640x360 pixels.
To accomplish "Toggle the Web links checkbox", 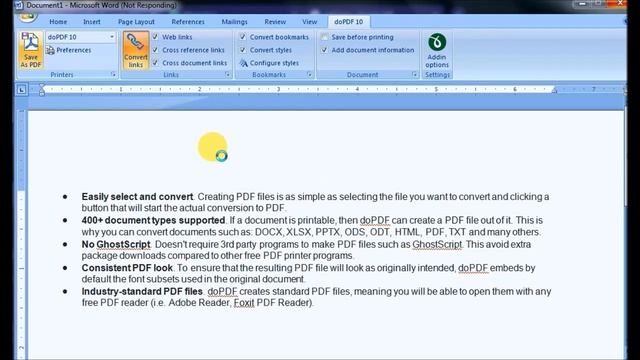I will (x=155, y=37).
